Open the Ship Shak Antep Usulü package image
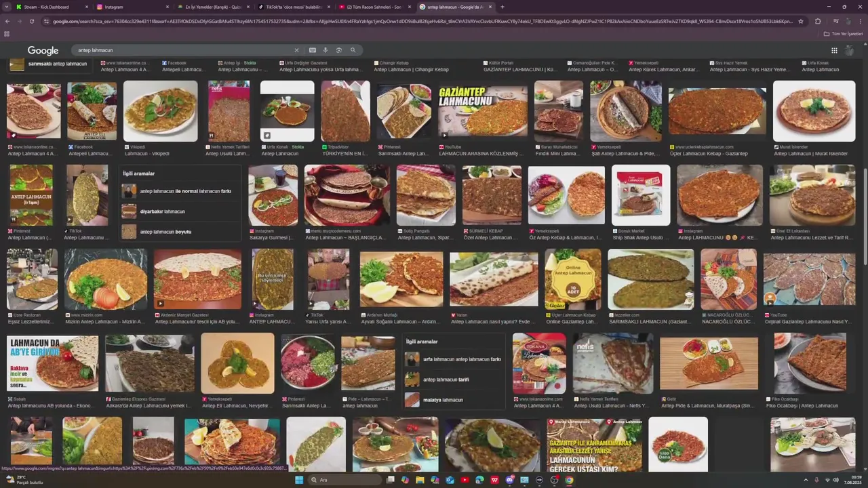 coord(641,195)
